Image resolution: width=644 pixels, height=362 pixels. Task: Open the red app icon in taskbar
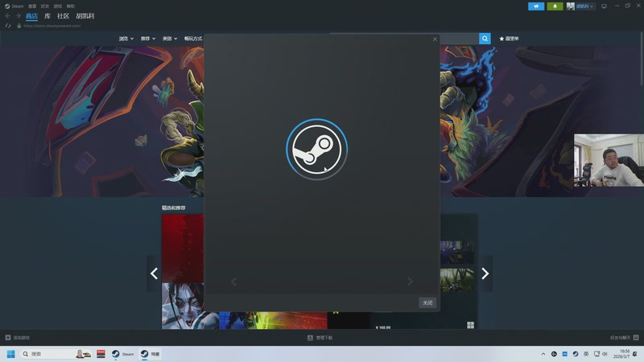coord(101,354)
